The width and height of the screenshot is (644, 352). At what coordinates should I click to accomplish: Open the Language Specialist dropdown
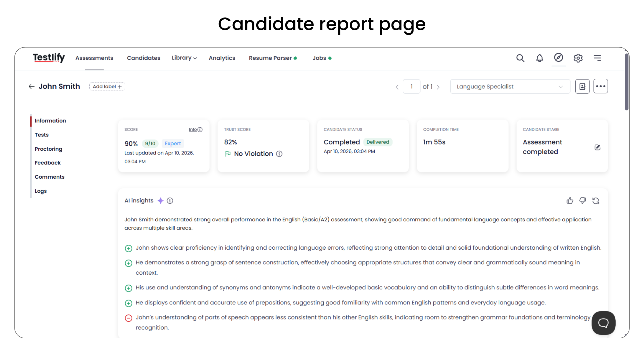510,87
